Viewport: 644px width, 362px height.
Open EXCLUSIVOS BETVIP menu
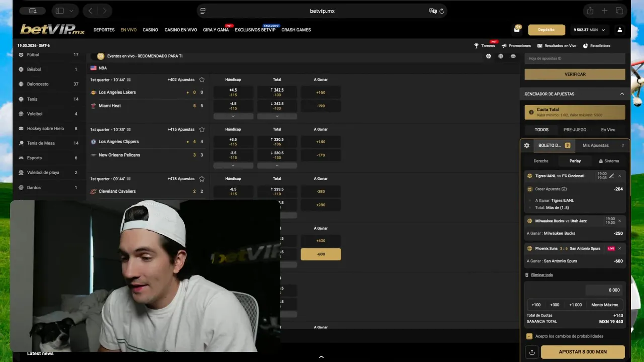(255, 30)
